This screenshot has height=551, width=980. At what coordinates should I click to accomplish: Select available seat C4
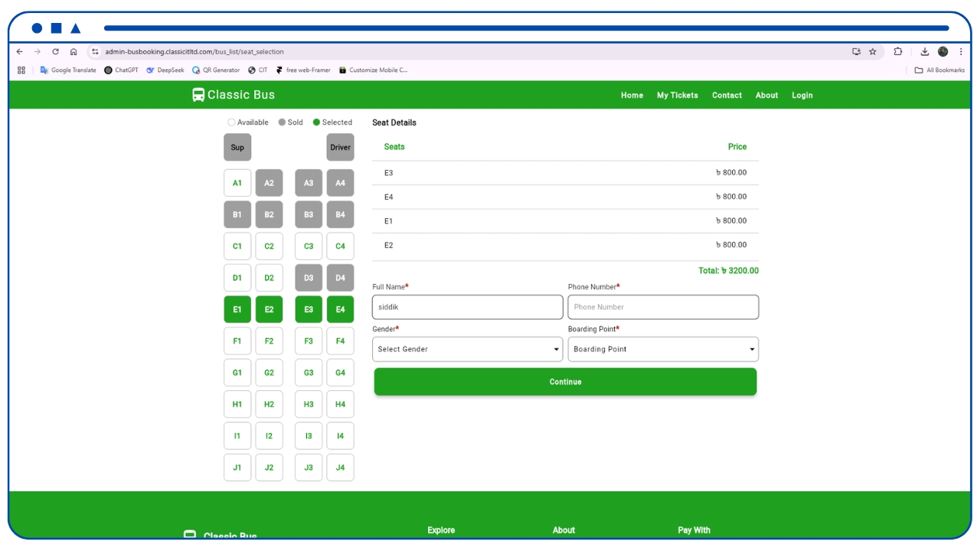click(x=340, y=246)
